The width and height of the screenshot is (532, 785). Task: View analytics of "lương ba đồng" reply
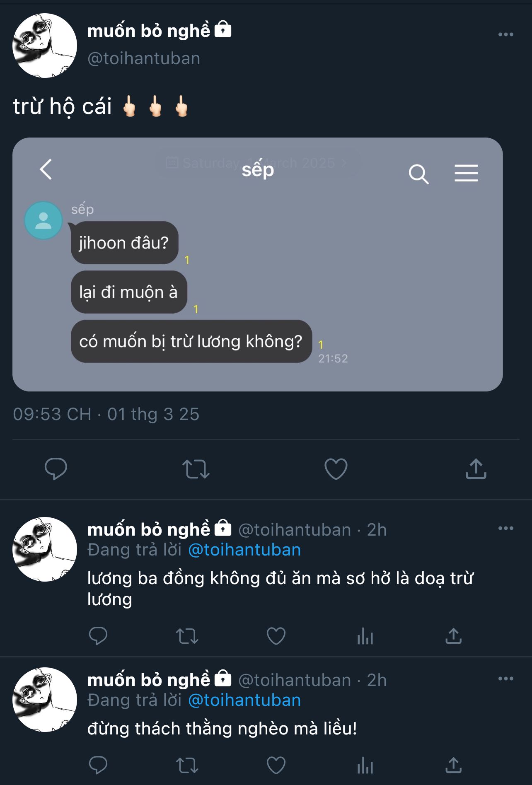point(365,636)
